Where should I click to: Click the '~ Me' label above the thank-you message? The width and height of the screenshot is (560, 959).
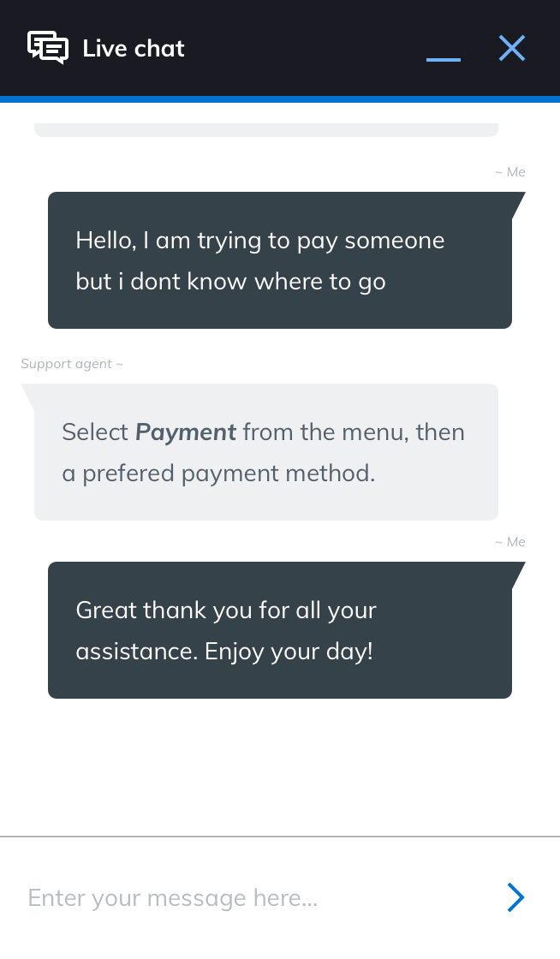pos(510,542)
